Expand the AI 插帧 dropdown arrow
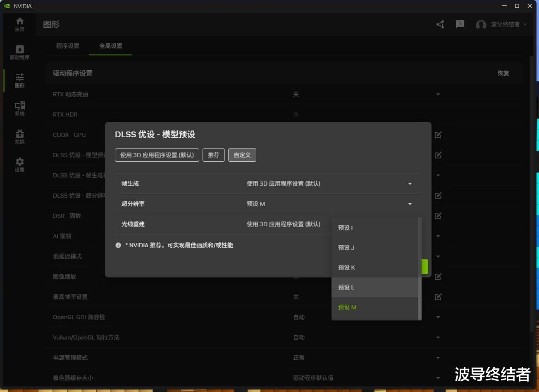 pos(438,236)
